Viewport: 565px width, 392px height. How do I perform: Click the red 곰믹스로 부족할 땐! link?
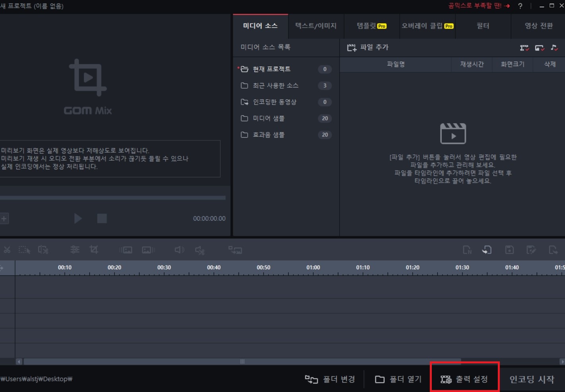coord(479,6)
